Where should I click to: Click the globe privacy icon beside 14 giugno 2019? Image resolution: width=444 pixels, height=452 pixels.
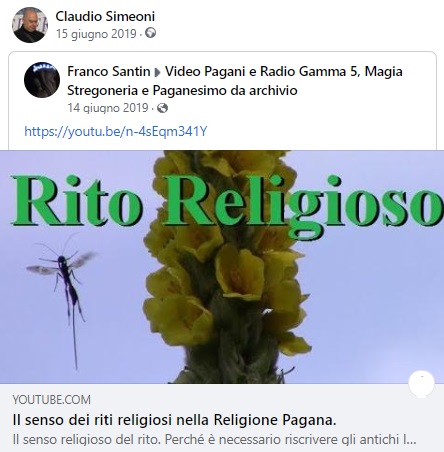point(162,108)
